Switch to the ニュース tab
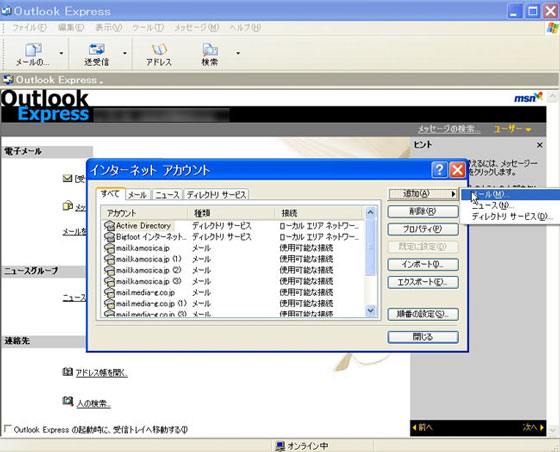 (167, 195)
